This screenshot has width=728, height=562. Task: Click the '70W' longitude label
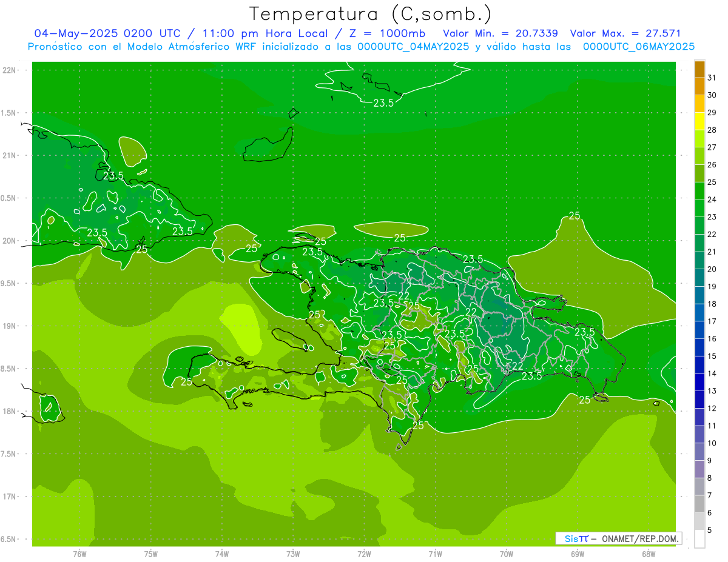click(x=507, y=554)
